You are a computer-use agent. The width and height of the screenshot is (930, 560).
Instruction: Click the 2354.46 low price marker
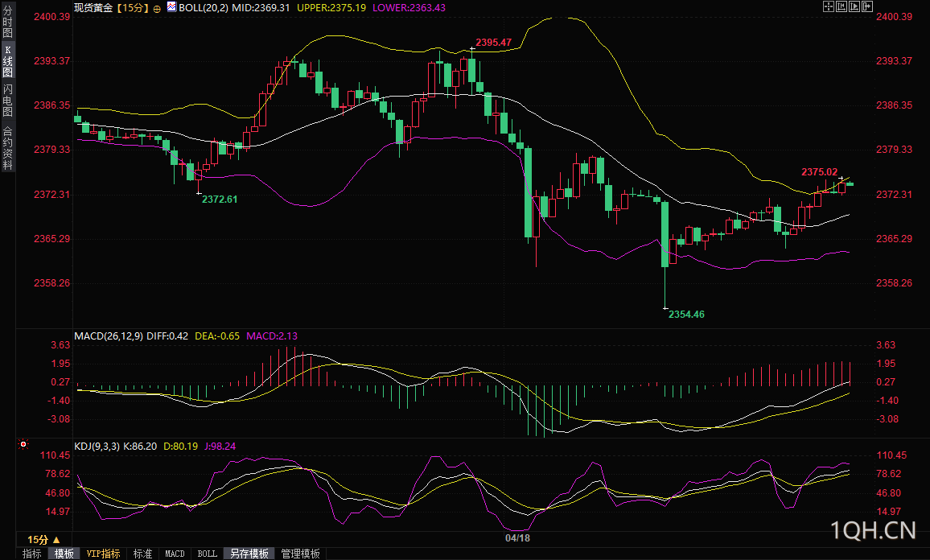[686, 314]
